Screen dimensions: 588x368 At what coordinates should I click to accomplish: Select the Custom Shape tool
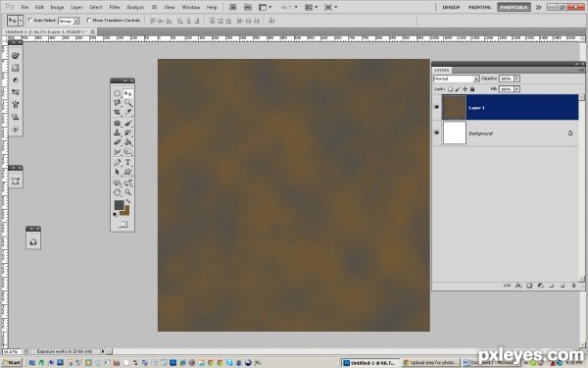click(x=127, y=172)
